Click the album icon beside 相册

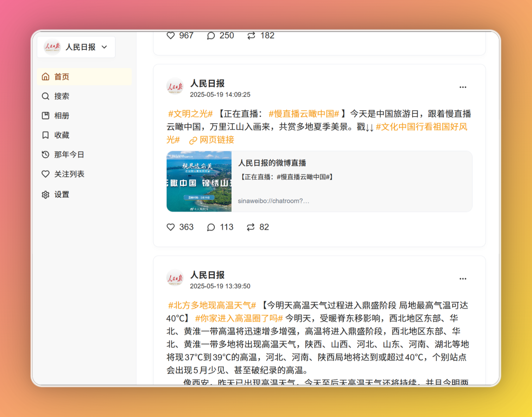[x=45, y=116]
